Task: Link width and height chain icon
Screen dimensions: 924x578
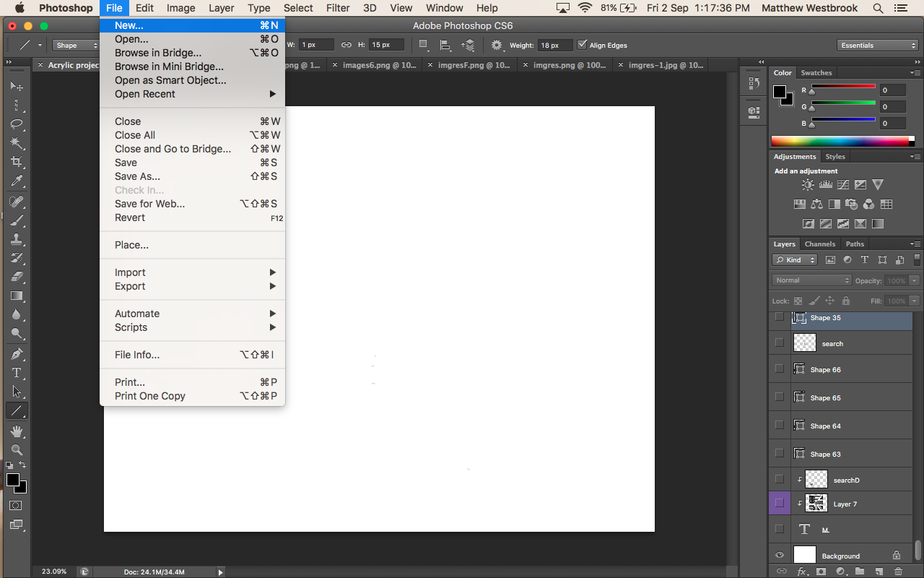Action: click(346, 45)
